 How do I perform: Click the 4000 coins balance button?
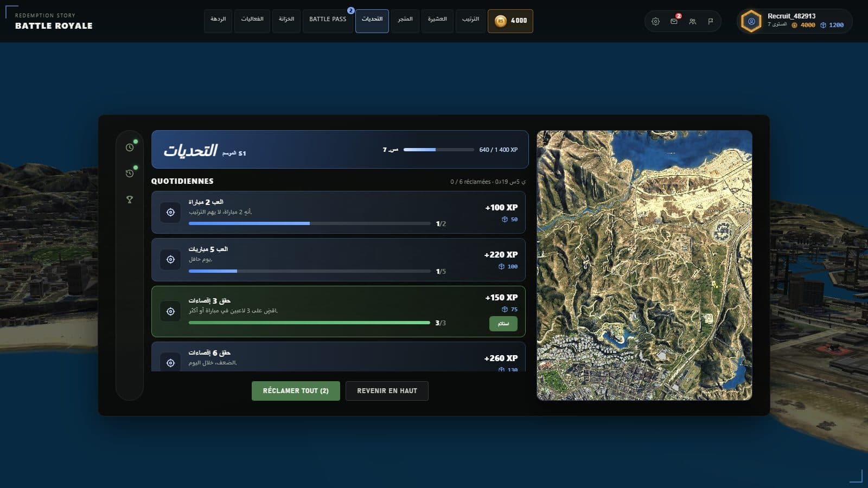[510, 21]
